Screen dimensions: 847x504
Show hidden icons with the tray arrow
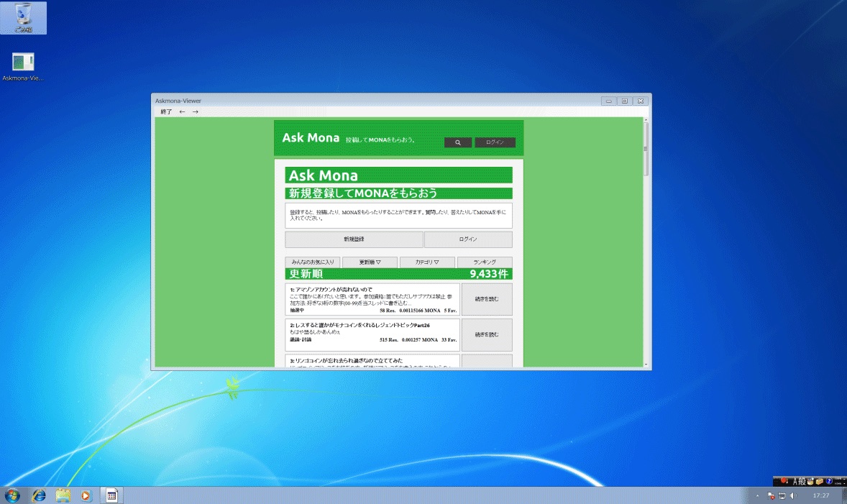pos(756,496)
